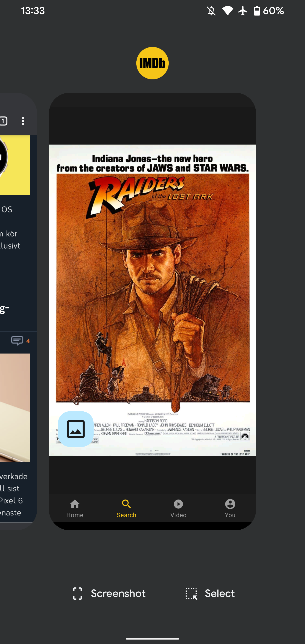Tap the pink device image in browser card
This screenshot has height=644, width=305.
click(15, 408)
